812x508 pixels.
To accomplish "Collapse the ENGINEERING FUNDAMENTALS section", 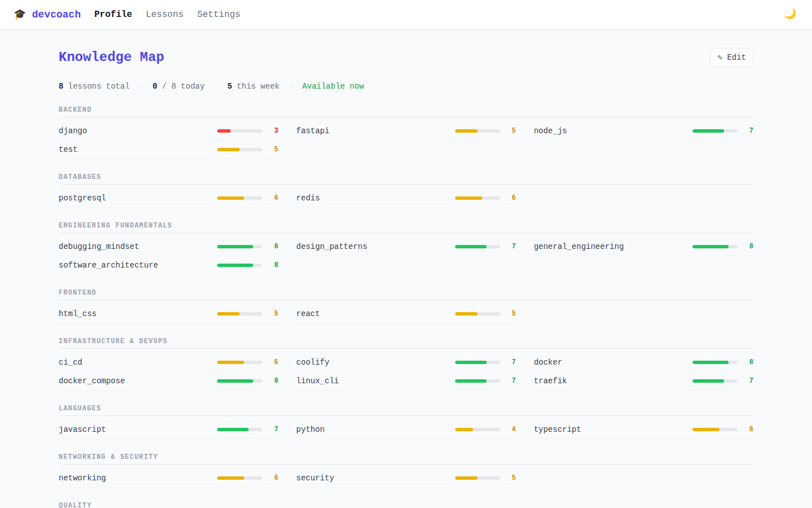I will [x=116, y=225].
